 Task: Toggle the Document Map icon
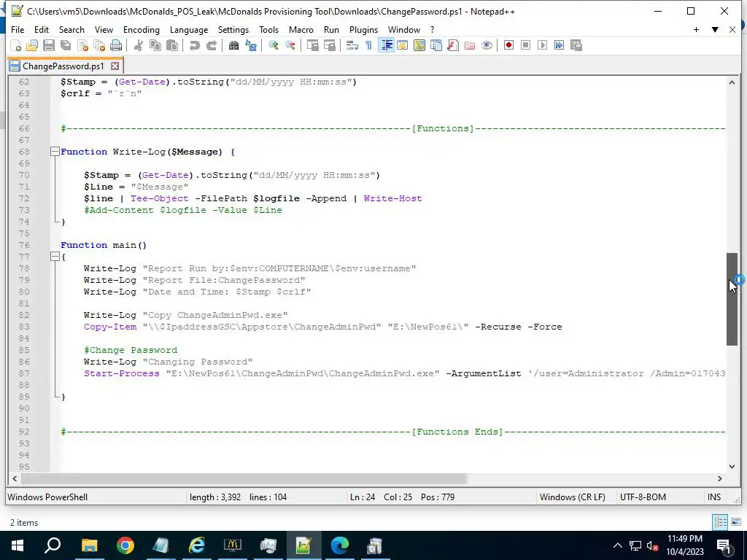click(419, 45)
